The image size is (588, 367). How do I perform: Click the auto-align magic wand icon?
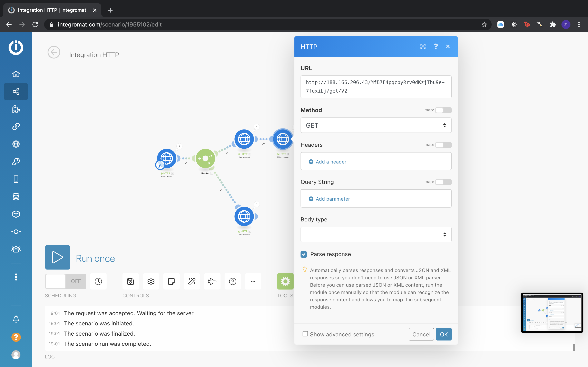click(x=192, y=281)
